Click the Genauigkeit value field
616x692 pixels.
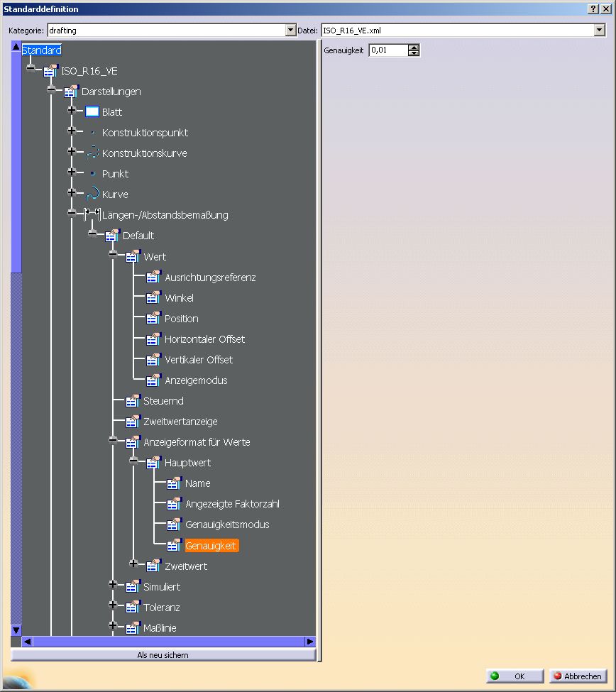[x=388, y=50]
